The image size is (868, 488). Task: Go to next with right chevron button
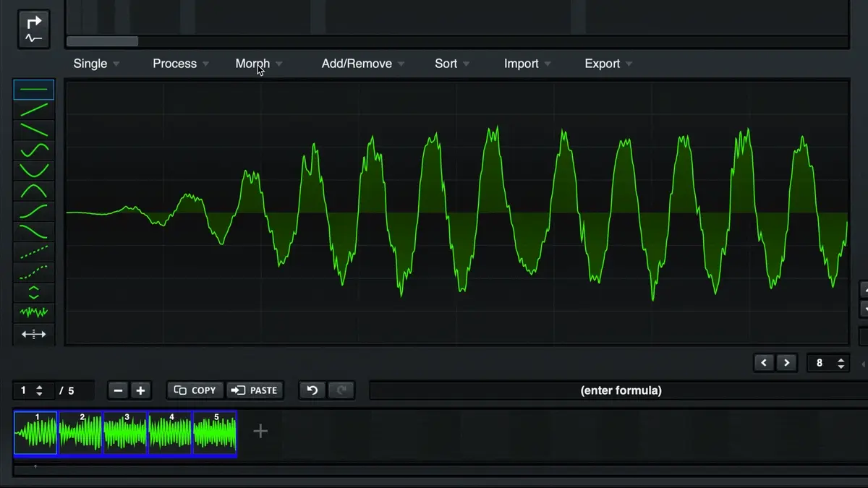click(x=786, y=363)
